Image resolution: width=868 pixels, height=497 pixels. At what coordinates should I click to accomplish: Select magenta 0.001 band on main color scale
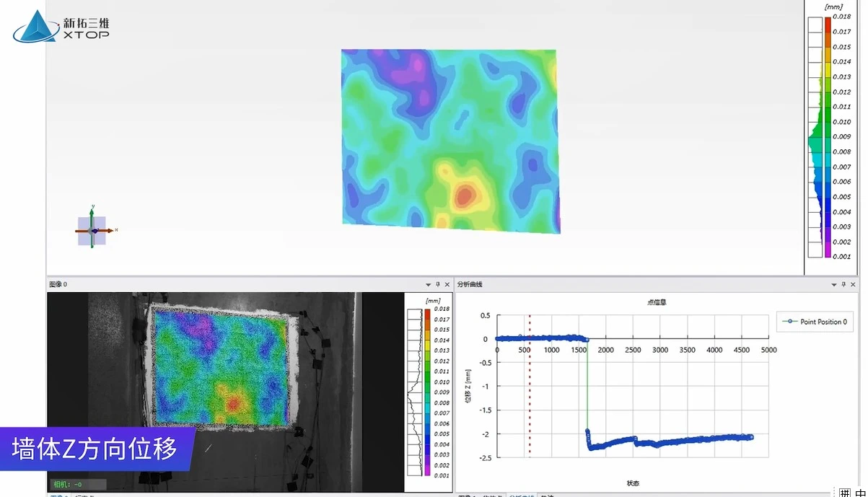tap(826, 250)
